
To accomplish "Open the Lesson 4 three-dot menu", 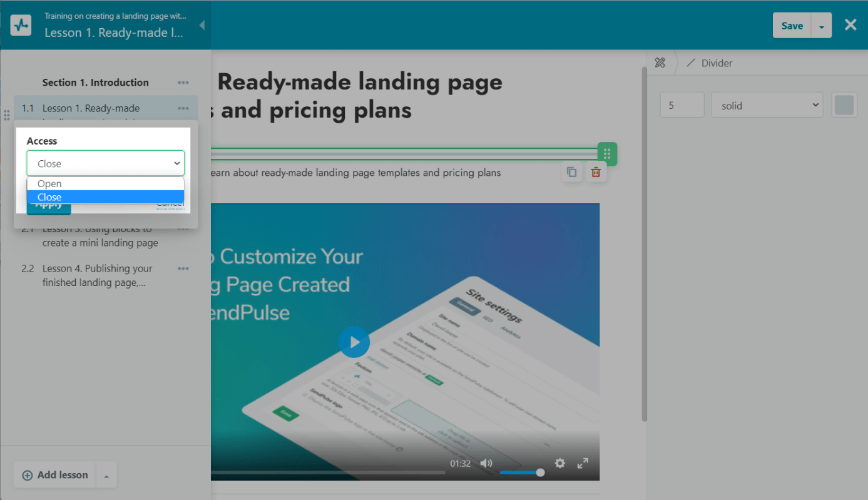I will 183,268.
